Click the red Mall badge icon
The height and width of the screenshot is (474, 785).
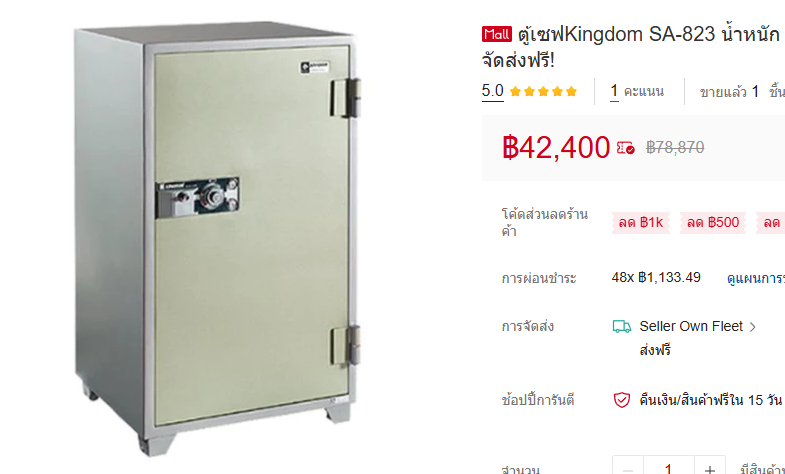point(497,34)
